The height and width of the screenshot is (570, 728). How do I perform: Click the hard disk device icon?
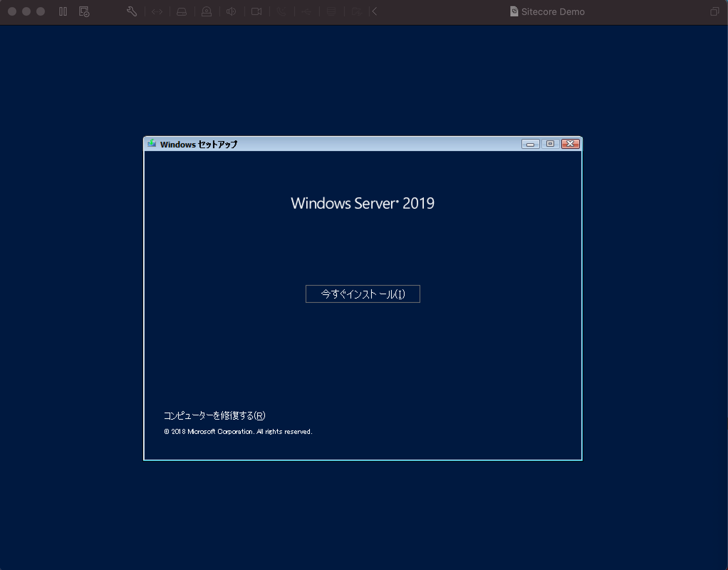click(x=182, y=12)
